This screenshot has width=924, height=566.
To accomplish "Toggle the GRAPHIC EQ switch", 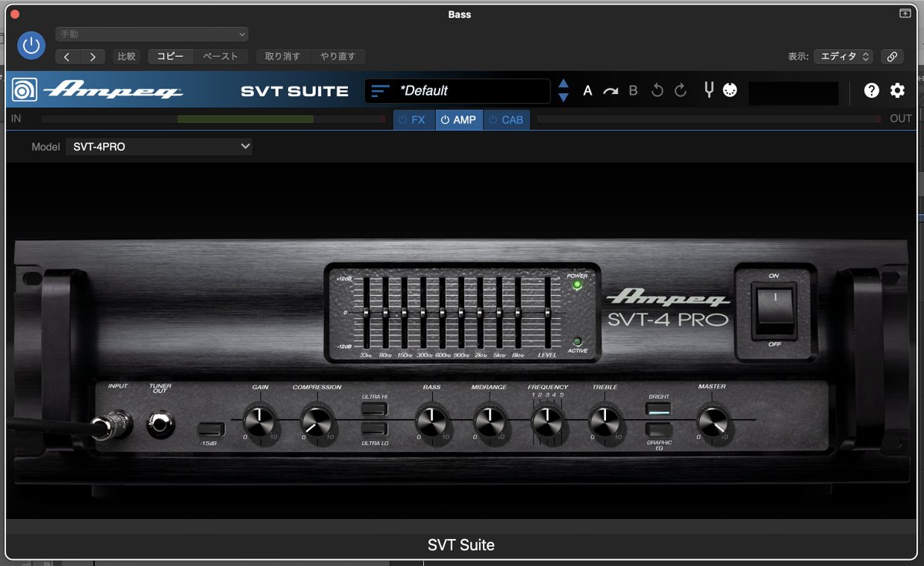I will [x=658, y=430].
